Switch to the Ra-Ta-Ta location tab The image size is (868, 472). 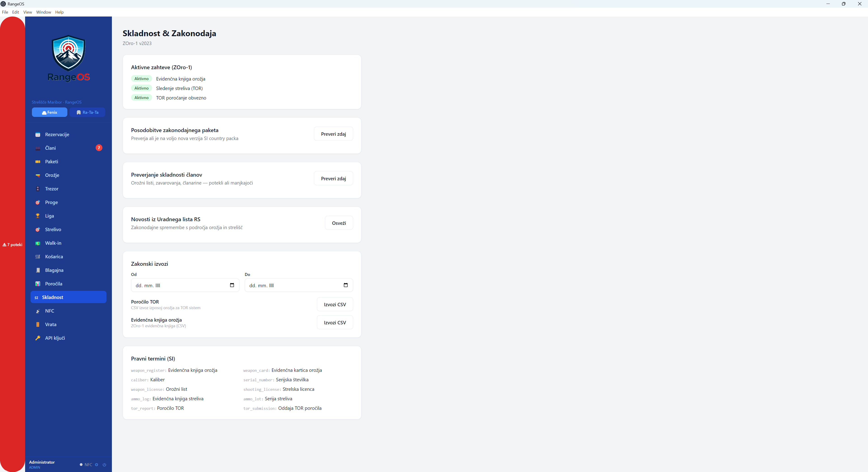point(88,112)
